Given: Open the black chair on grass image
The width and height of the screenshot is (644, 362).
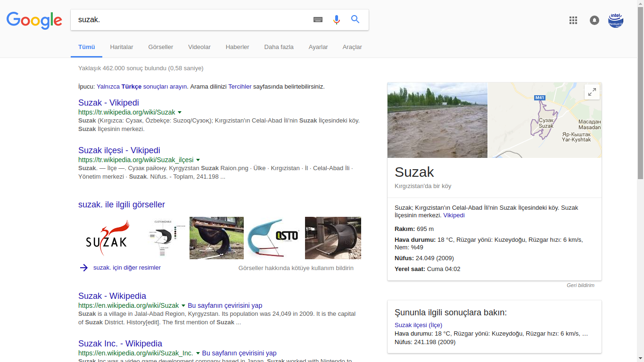Looking at the screenshot, I should [216, 238].
